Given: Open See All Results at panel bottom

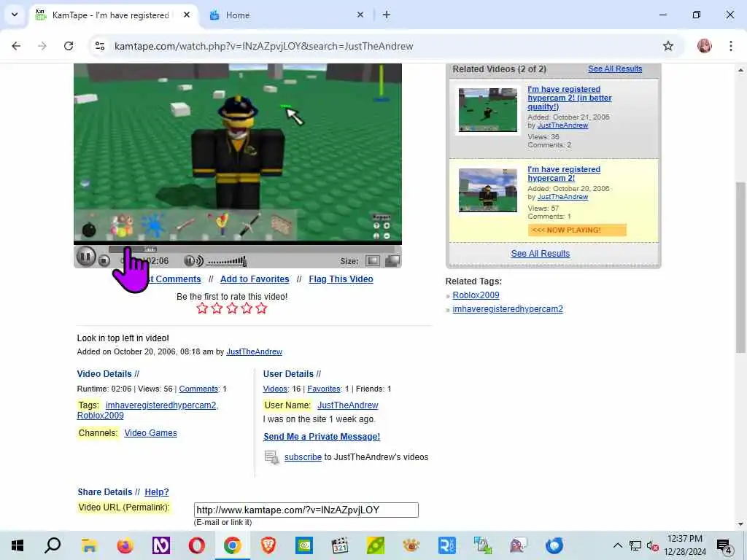Looking at the screenshot, I should pos(541,254).
